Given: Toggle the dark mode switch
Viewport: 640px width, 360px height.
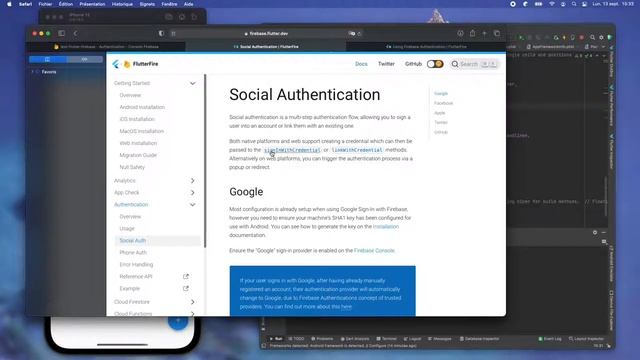Looking at the screenshot, I should point(435,64).
